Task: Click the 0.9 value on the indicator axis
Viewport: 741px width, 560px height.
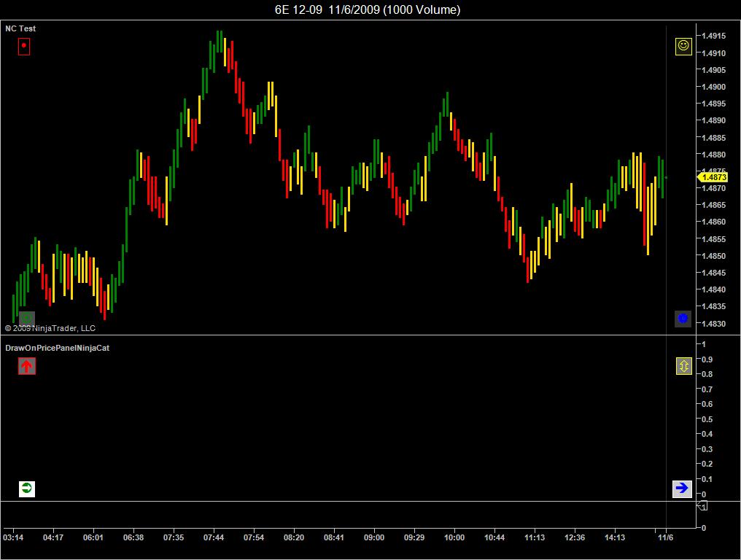Action: pos(707,359)
